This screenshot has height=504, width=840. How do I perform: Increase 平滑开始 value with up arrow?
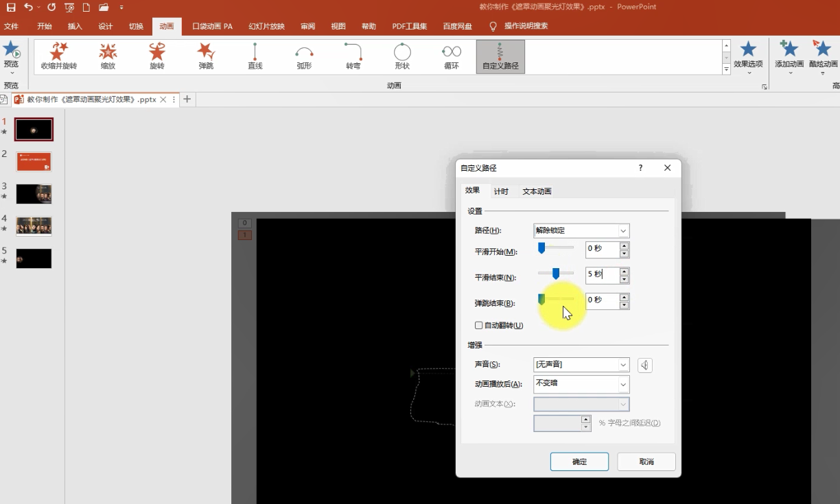(x=624, y=245)
